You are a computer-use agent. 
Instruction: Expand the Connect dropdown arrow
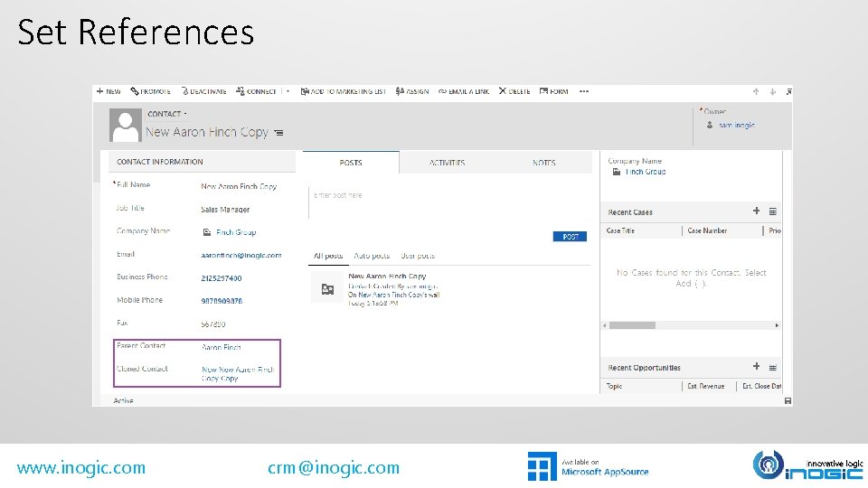[x=288, y=91]
